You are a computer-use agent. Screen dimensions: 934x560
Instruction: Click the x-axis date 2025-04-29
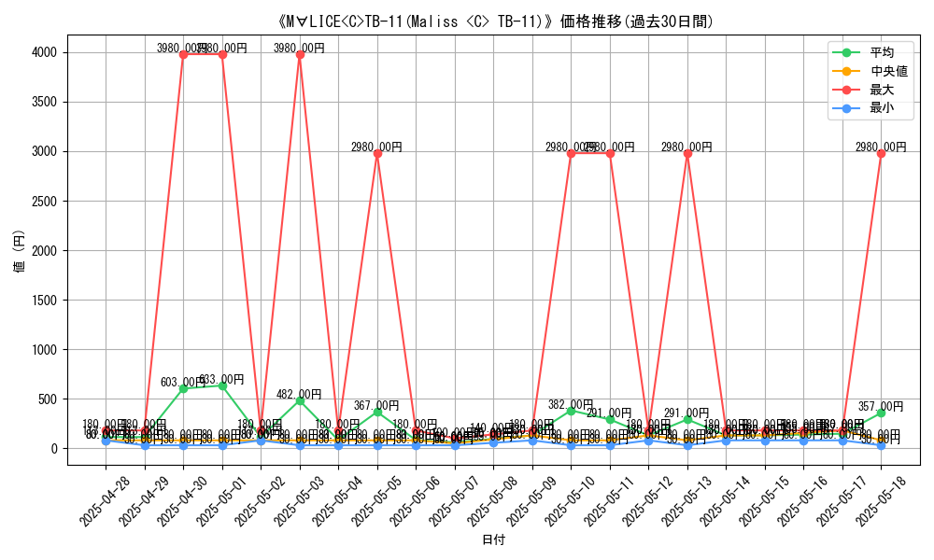point(144,501)
